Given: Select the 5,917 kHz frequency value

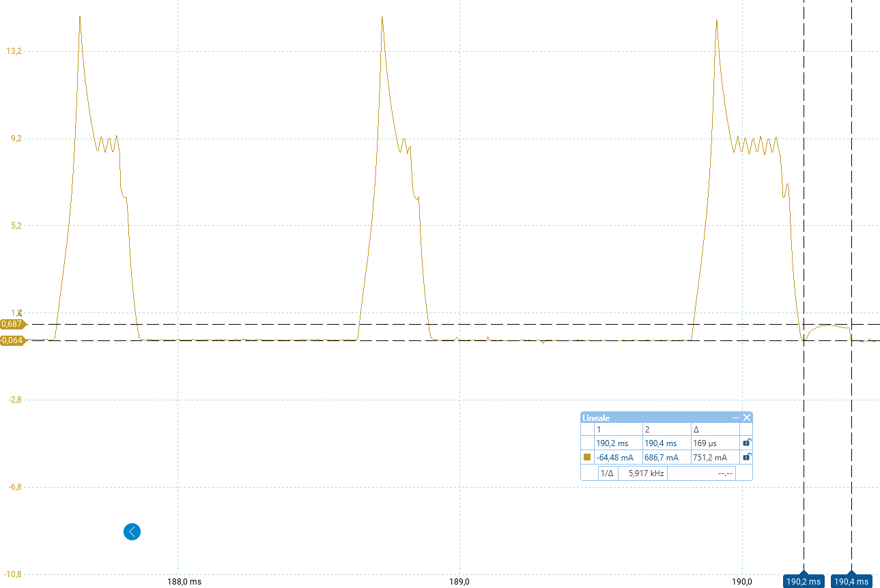Looking at the screenshot, I should [x=642, y=473].
